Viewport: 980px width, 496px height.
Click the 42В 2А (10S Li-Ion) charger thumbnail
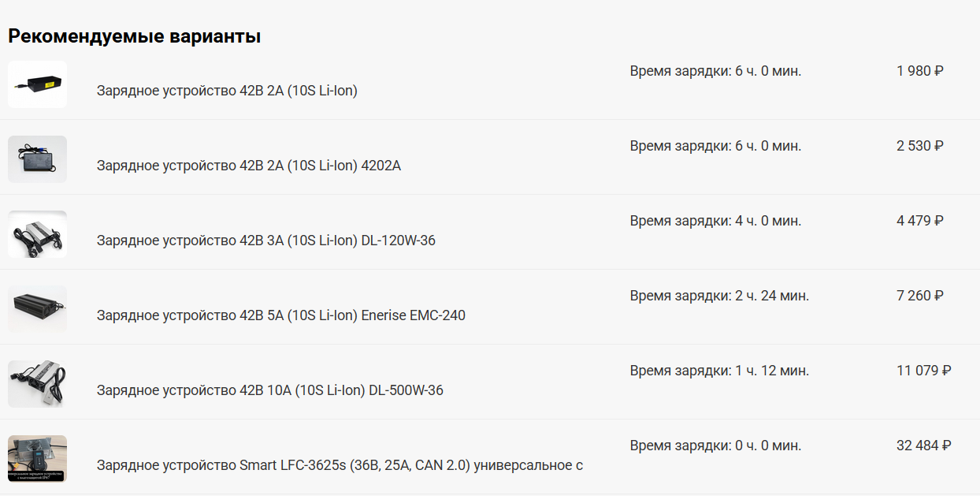(x=37, y=84)
